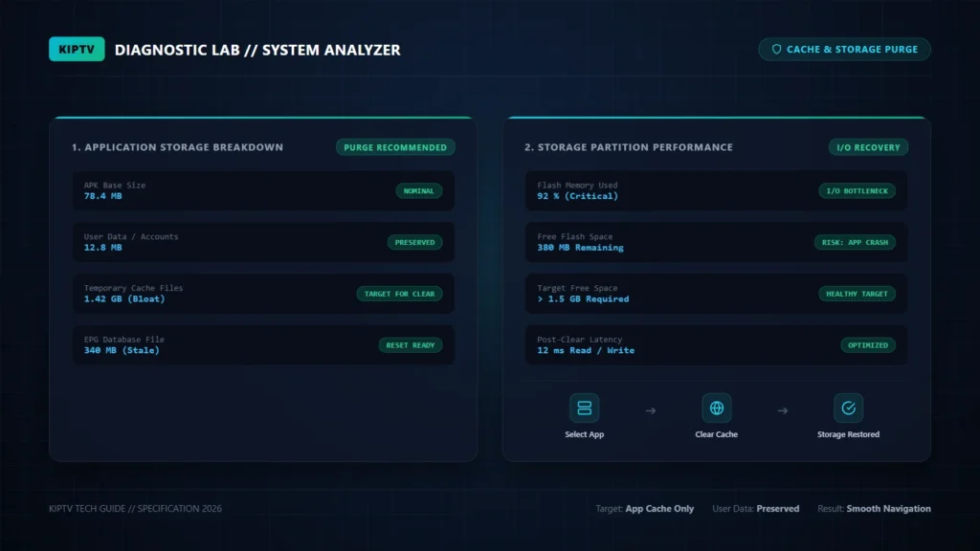The image size is (980, 551).
Task: Click the I/O Bottleneck tag
Action: (x=857, y=190)
